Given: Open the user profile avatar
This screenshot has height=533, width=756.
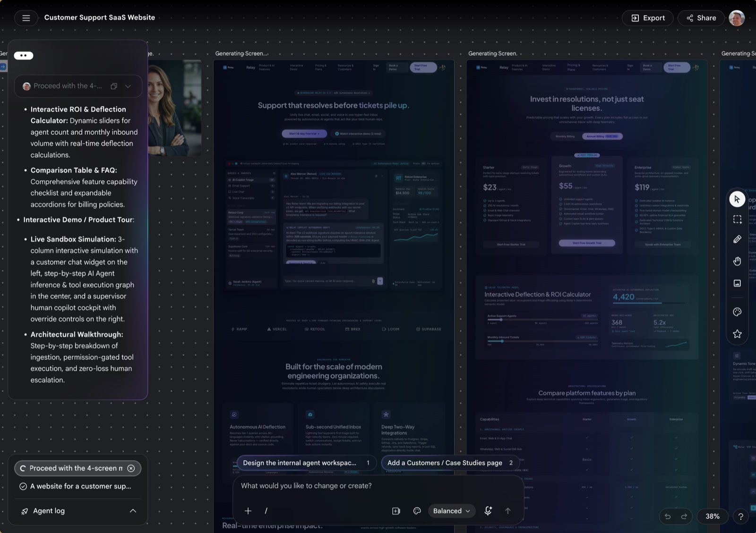Looking at the screenshot, I should 737,18.
